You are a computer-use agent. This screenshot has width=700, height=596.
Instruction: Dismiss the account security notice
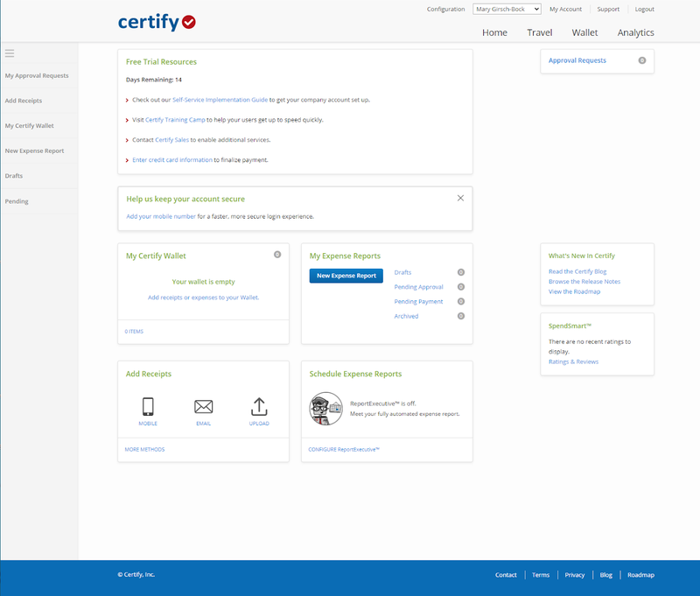coord(460,198)
